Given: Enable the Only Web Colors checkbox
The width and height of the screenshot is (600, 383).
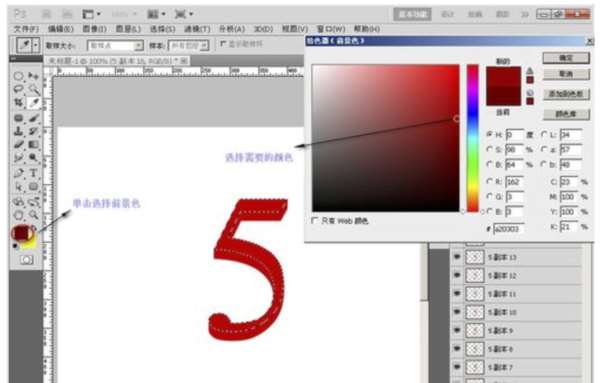Looking at the screenshot, I should 315,220.
